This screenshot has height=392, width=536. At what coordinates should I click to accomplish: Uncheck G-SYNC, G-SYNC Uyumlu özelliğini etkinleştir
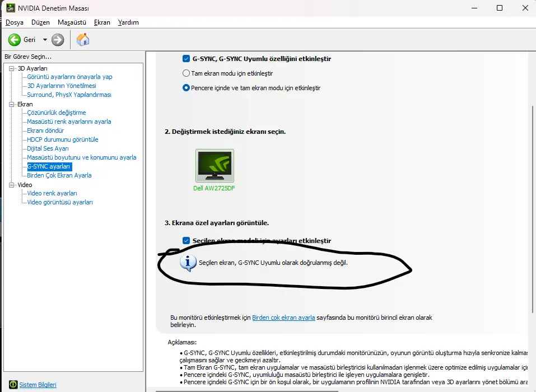click(x=186, y=59)
